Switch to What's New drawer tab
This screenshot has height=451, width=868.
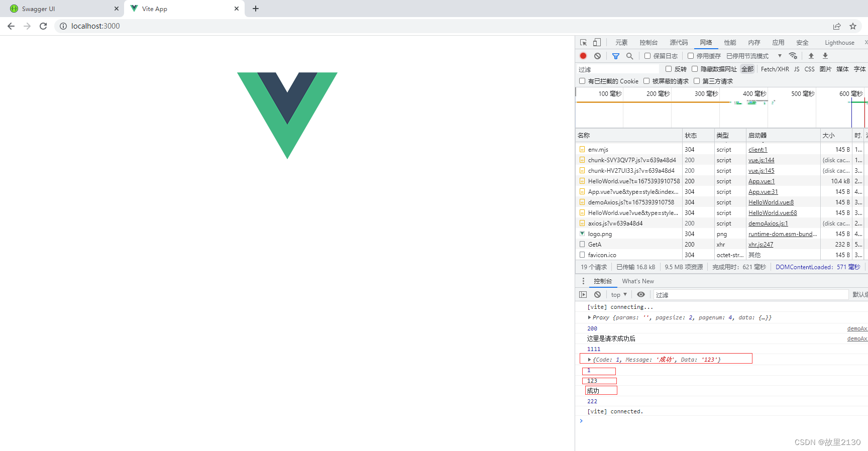(x=638, y=281)
